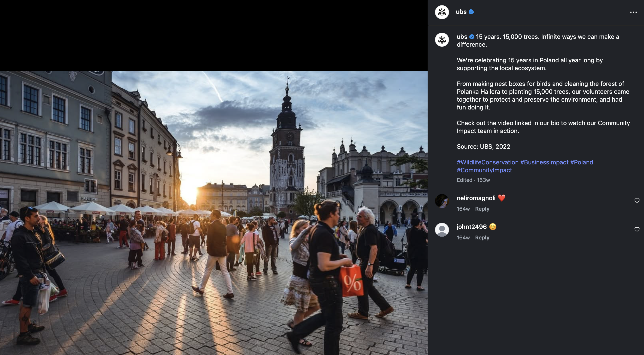Screen dimensions: 644x355
Task: Click the ubs username in the header
Action: point(461,12)
